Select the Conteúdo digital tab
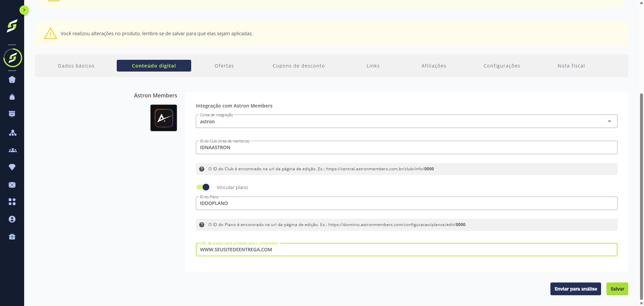Viewport: 644px width, 306px height. click(154, 66)
